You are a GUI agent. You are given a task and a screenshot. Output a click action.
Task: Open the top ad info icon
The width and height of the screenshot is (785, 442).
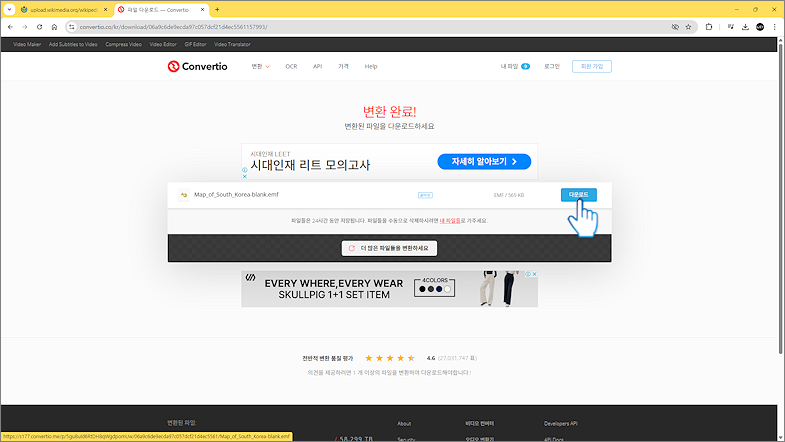pos(245,170)
